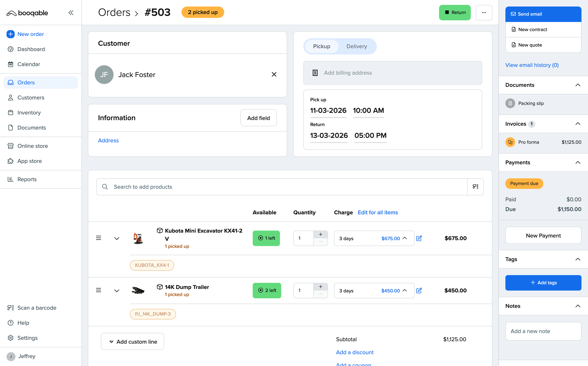Open the three-dots more options menu
The image size is (588, 366).
(484, 13)
